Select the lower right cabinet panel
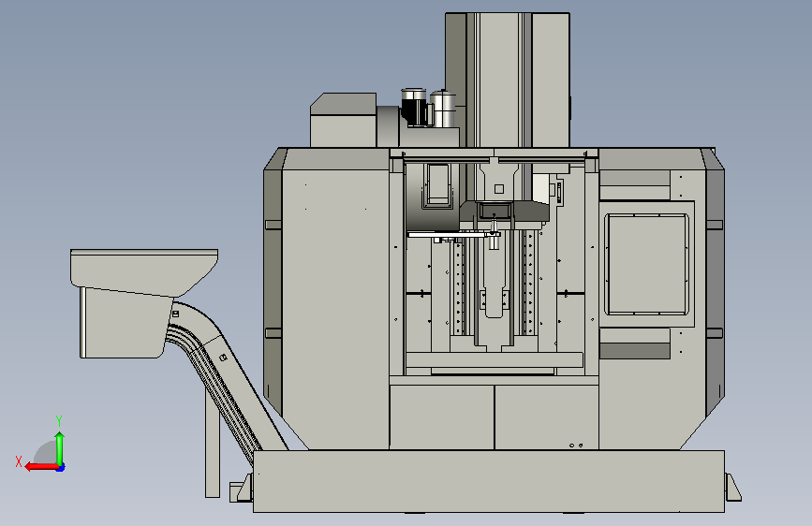812x526 pixels. pyautogui.click(x=547, y=416)
